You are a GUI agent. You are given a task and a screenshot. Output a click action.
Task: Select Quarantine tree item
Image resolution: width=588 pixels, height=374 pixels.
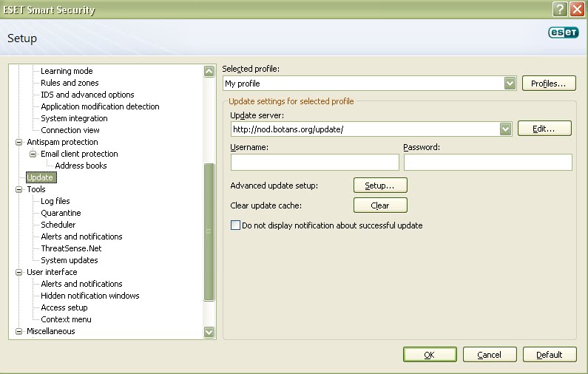(61, 213)
